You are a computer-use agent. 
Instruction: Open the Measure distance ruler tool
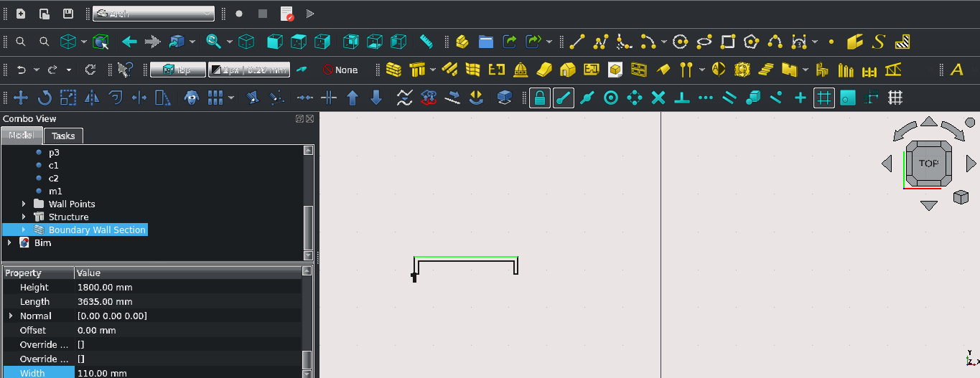[x=426, y=42]
